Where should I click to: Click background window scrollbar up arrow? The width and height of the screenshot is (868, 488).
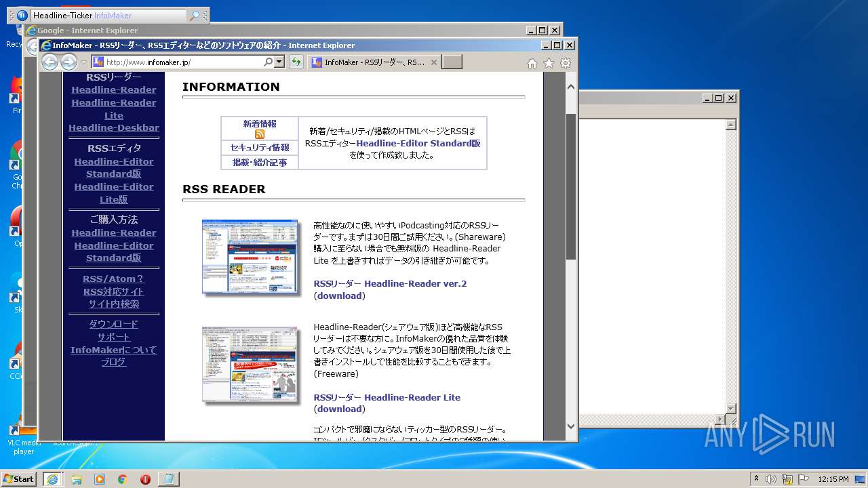click(731, 125)
